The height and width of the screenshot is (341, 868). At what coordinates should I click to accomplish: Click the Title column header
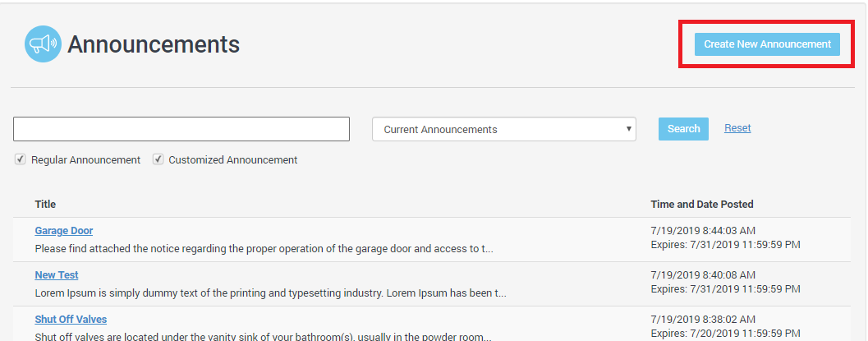45,204
